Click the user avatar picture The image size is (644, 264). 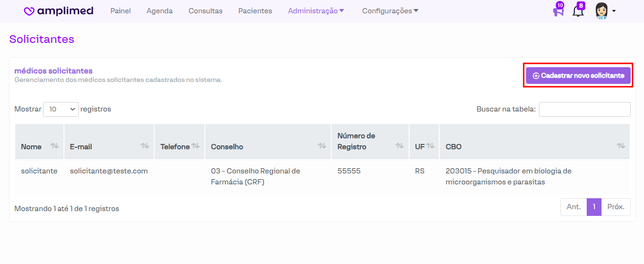(602, 11)
